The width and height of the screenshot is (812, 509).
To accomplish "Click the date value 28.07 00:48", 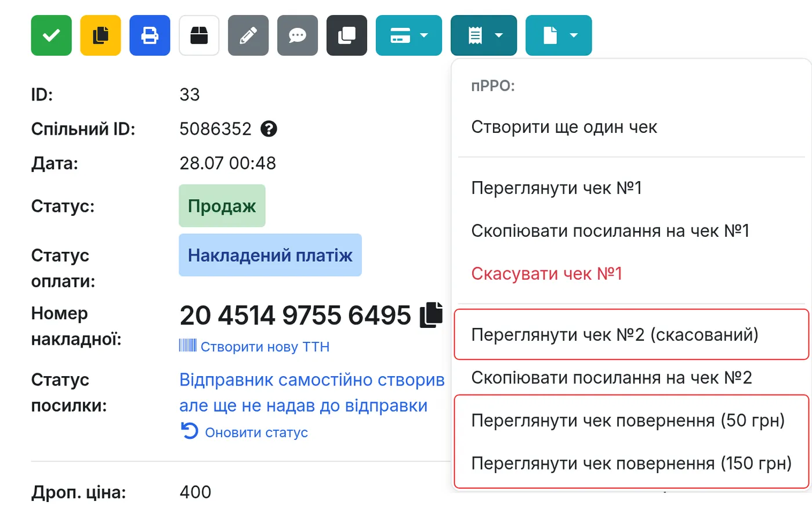I will click(227, 163).
